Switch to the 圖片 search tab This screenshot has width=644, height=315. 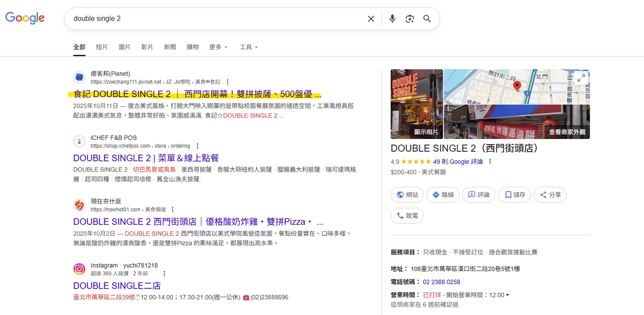(x=124, y=47)
